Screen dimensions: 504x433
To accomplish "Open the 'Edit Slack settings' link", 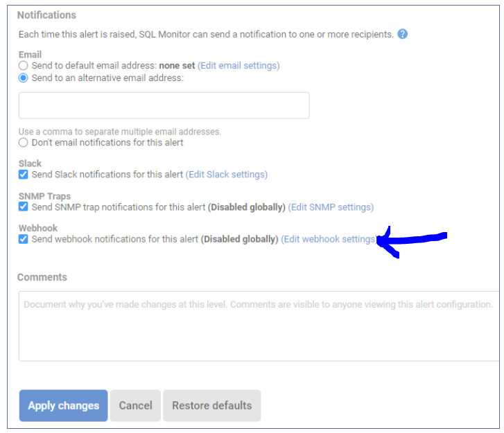I will (x=227, y=175).
